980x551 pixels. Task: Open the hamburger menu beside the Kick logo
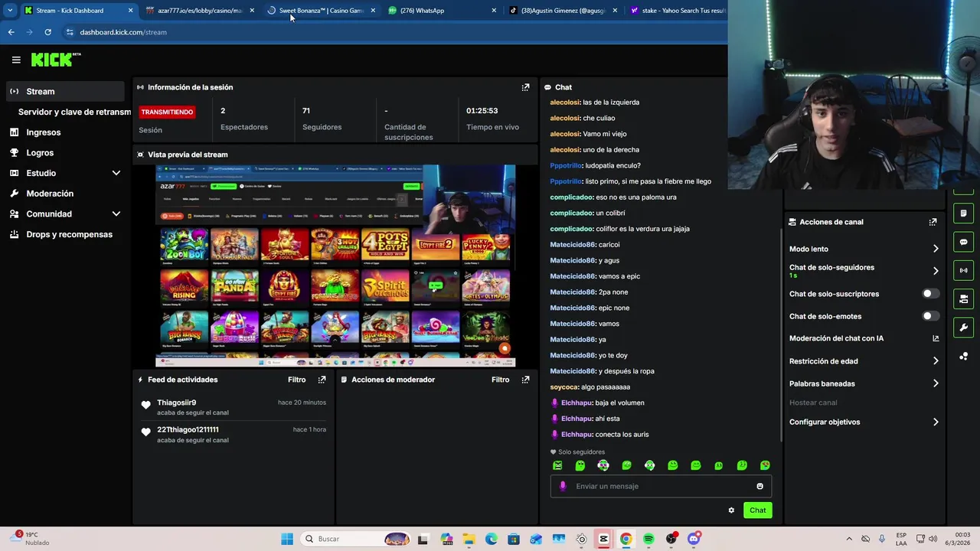tap(16, 60)
